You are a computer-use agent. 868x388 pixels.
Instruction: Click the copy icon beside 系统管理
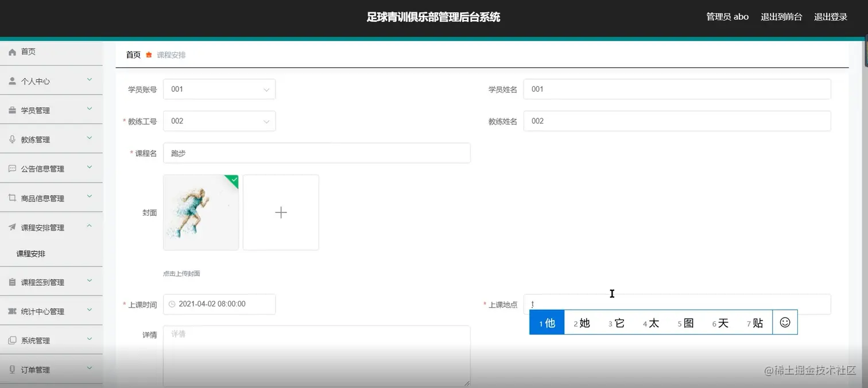(x=12, y=340)
